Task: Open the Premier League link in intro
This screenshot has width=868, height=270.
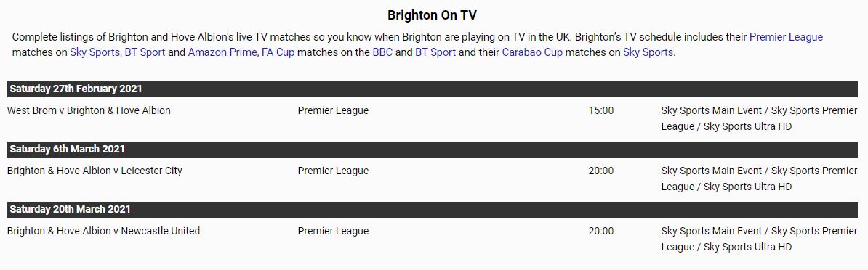Action: click(786, 37)
